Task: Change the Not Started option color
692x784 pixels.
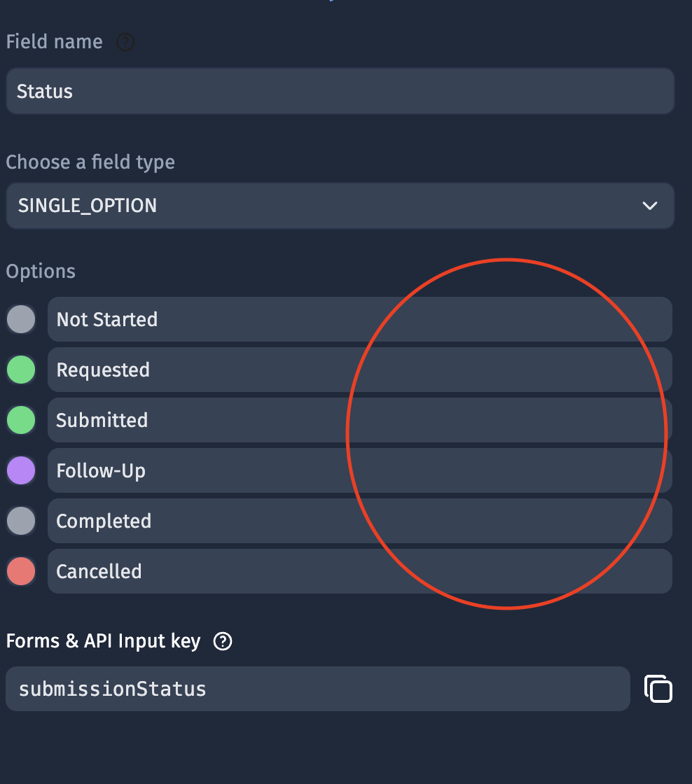Action: coord(21,319)
